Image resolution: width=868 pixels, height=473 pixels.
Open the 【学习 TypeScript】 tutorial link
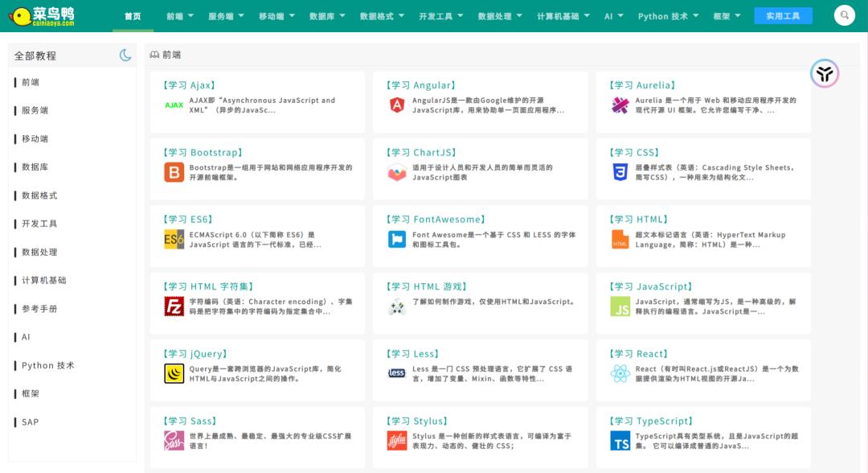[651, 421]
